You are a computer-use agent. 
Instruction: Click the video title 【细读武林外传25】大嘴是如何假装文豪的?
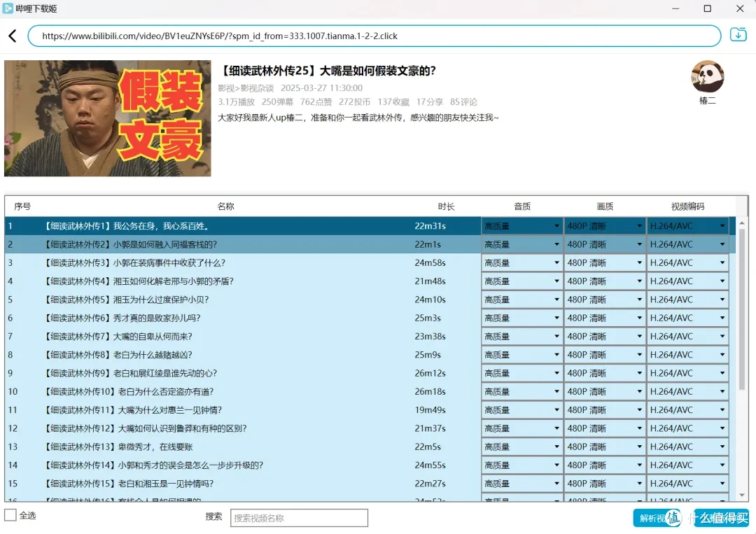pyautogui.click(x=327, y=71)
